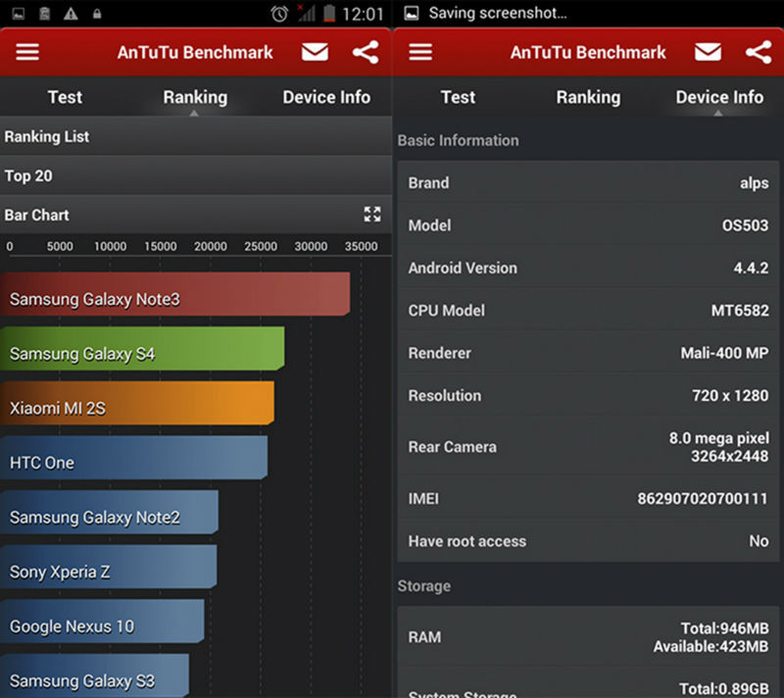Tap Rear Camera 8.0 mega pixel row

pos(588,446)
